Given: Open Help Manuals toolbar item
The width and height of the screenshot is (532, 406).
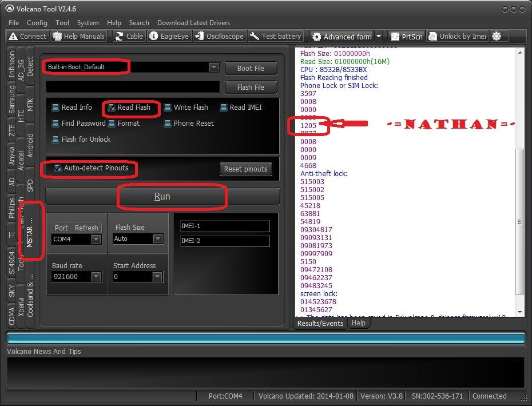Looking at the screenshot, I should click(78, 36).
